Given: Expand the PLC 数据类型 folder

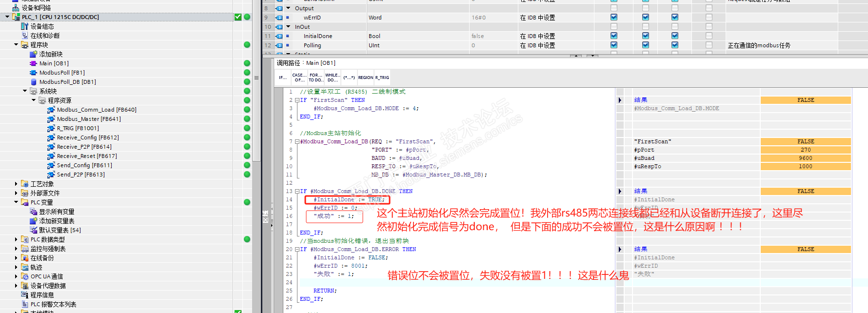Looking at the screenshot, I should (16, 239).
